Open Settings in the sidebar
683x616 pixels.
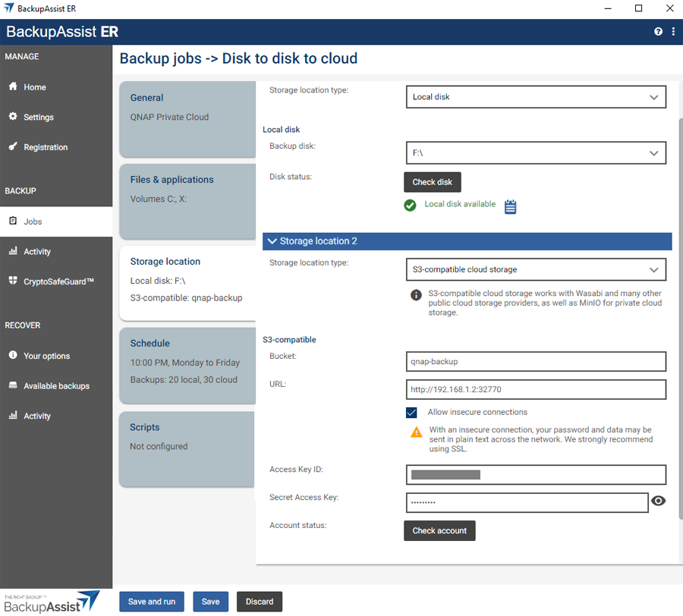tap(56, 117)
